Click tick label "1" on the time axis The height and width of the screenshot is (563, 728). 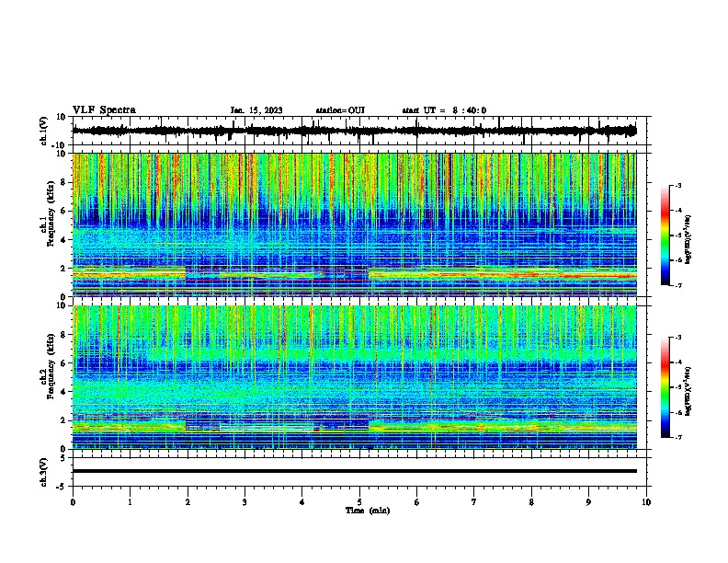pos(130,502)
